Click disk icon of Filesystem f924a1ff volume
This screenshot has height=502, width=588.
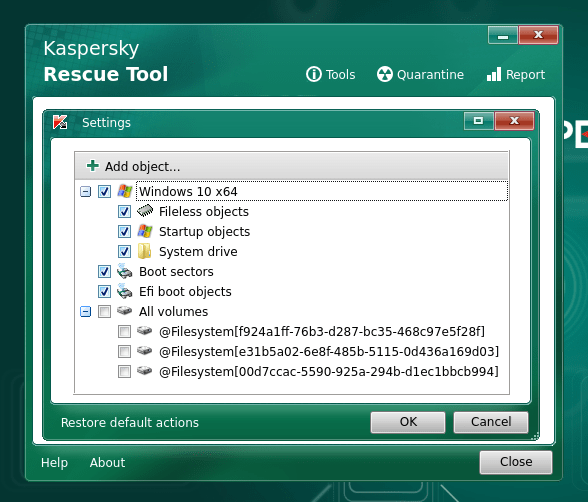point(144,331)
